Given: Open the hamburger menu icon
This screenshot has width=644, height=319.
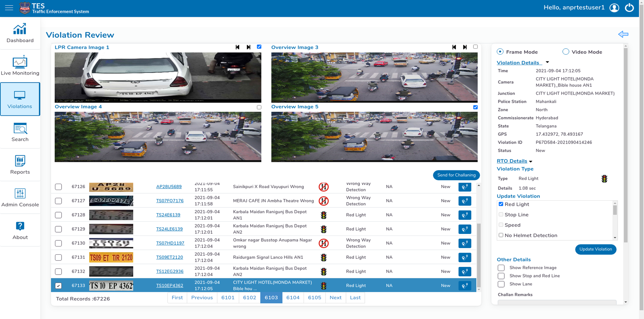Looking at the screenshot, I should (x=9, y=8).
